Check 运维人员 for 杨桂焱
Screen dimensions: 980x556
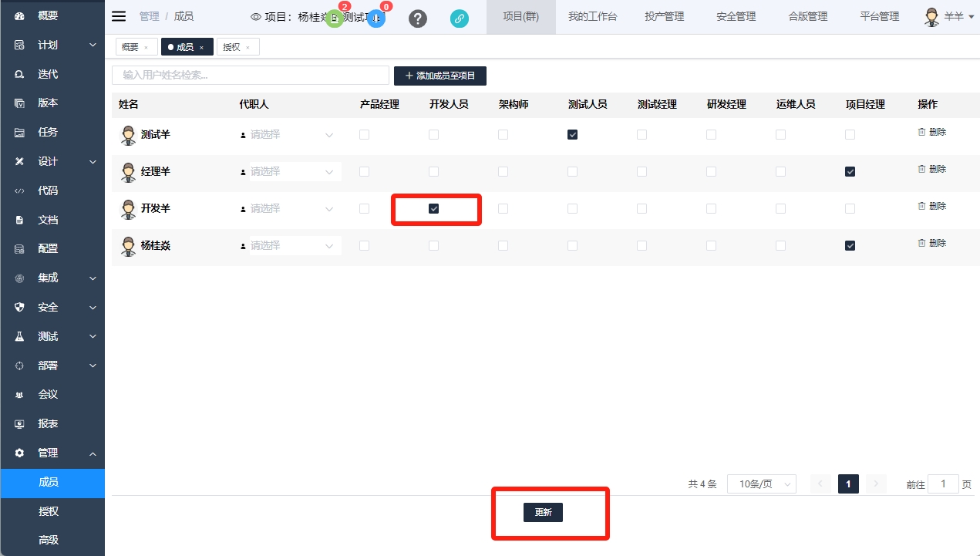(780, 246)
